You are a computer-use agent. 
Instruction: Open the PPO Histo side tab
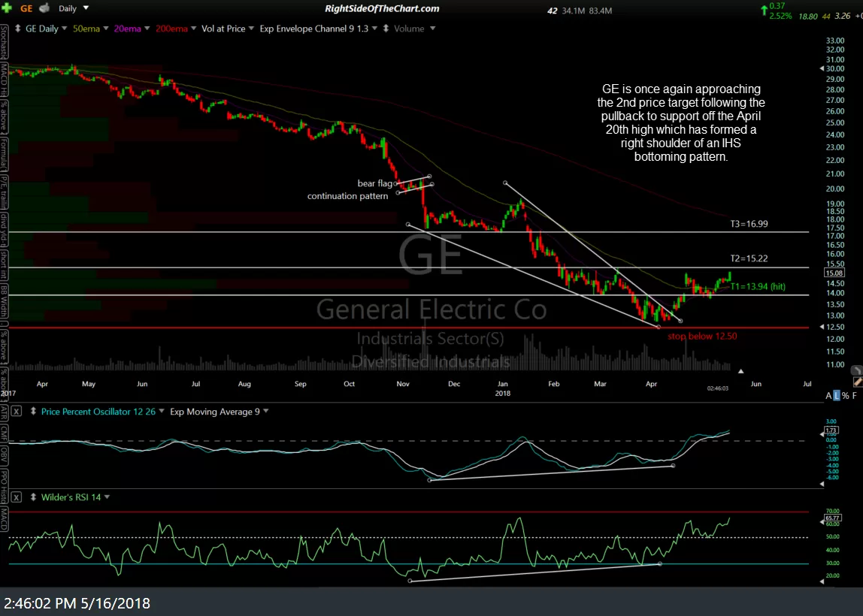pyautogui.click(x=4, y=486)
